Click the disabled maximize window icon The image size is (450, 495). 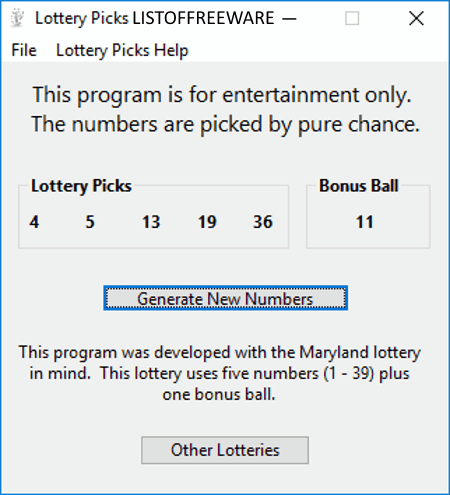352,18
